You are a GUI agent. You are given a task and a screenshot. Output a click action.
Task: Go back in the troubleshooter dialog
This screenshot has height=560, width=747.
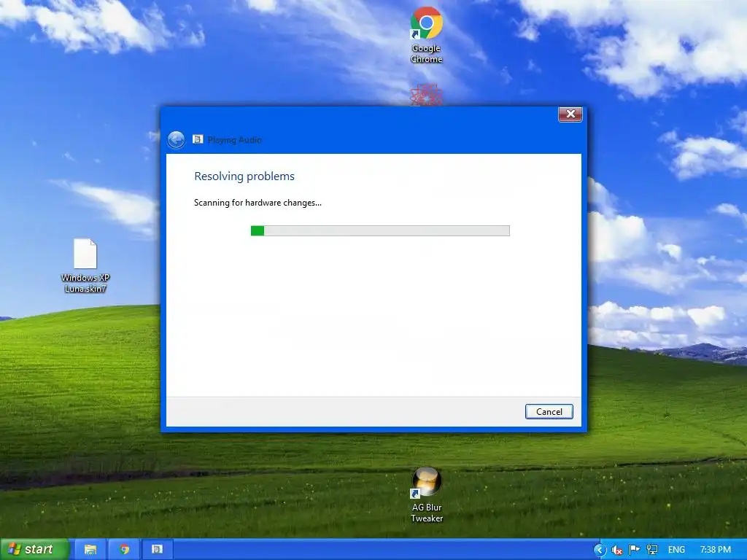[177, 140]
